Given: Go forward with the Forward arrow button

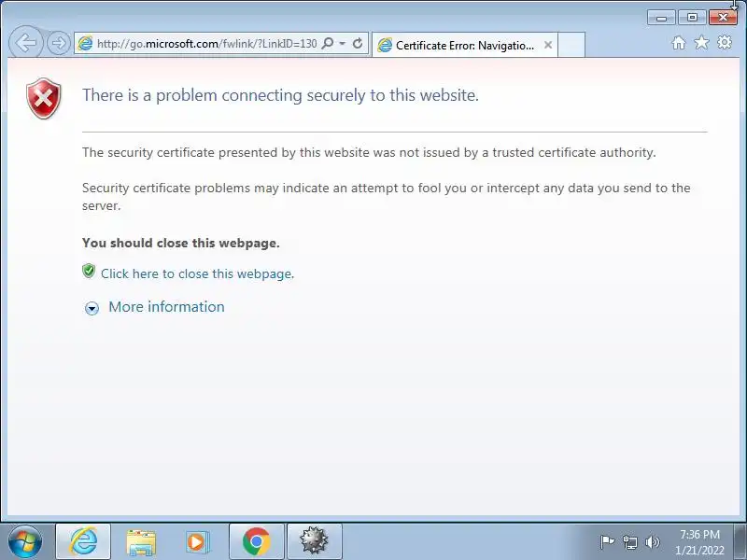Looking at the screenshot, I should point(59,43).
